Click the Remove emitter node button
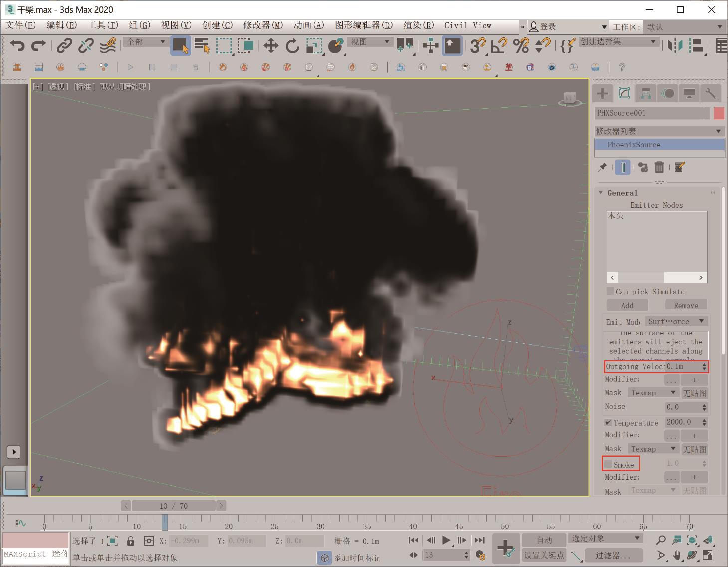The image size is (728, 567). 686,305
